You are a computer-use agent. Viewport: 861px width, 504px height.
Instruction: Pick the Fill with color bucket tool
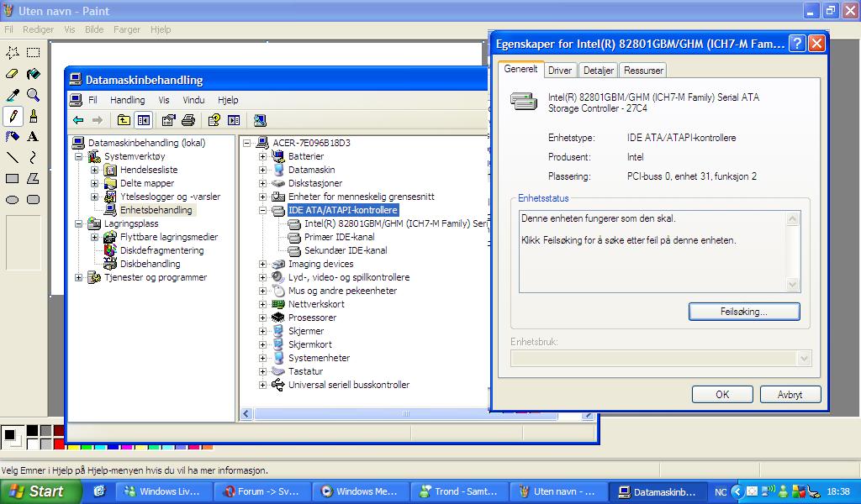click(34, 73)
